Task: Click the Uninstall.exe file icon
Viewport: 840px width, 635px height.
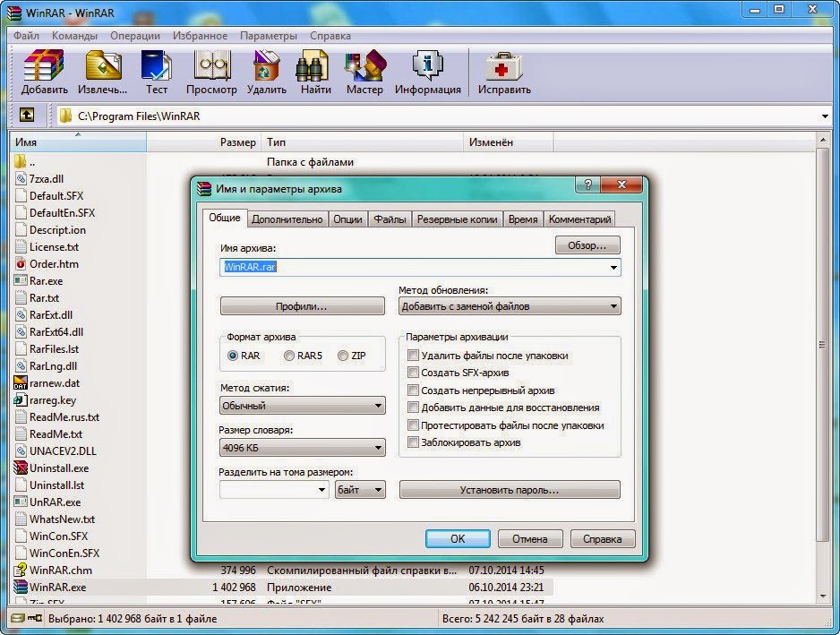Action: tap(21, 468)
